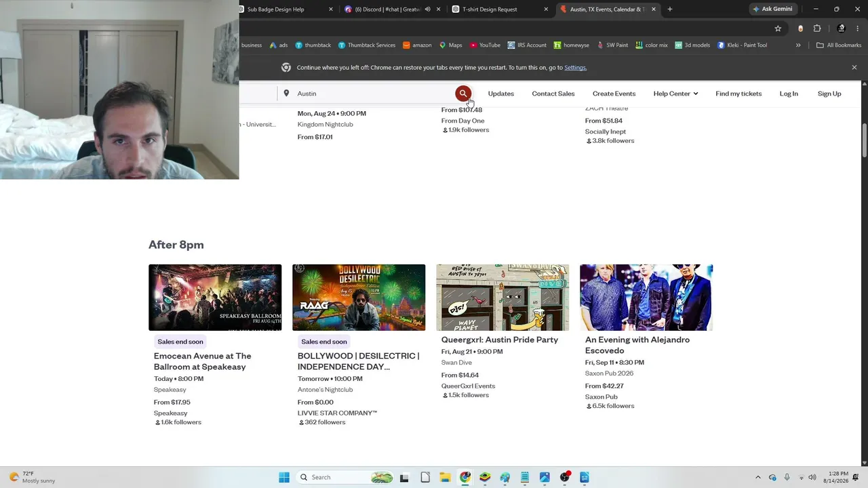Click the red Eventbrite search button

tap(463, 94)
